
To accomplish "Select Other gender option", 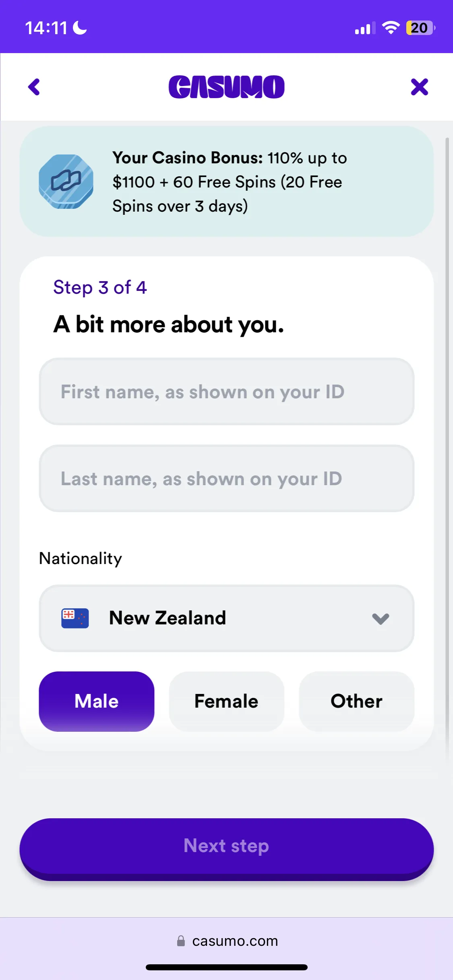I will 356,701.
